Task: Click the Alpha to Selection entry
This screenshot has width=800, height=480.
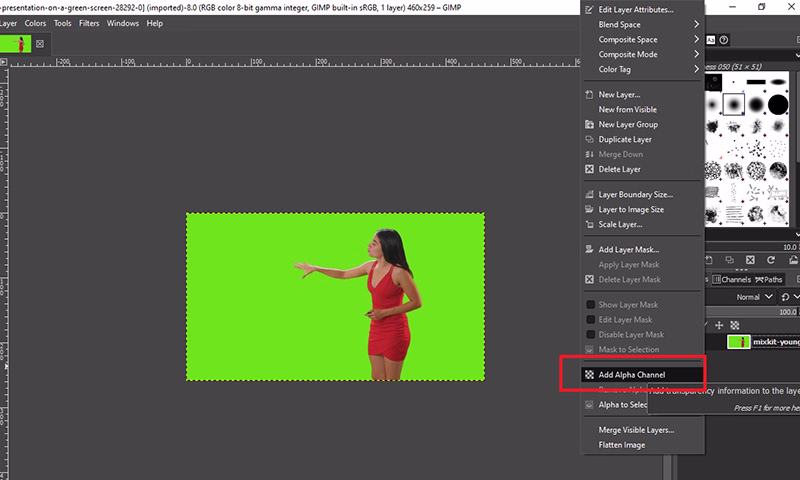Action: (x=615, y=405)
